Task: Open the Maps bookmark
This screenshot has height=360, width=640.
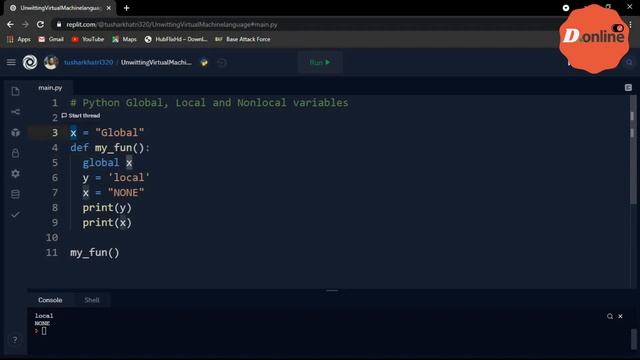Action: tap(124, 39)
